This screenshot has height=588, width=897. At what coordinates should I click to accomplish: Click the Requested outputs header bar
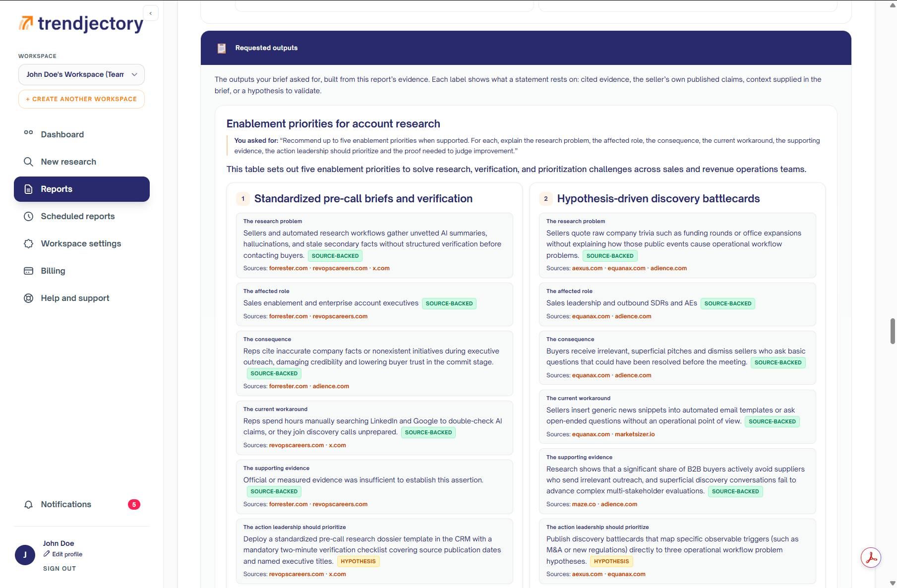click(526, 48)
